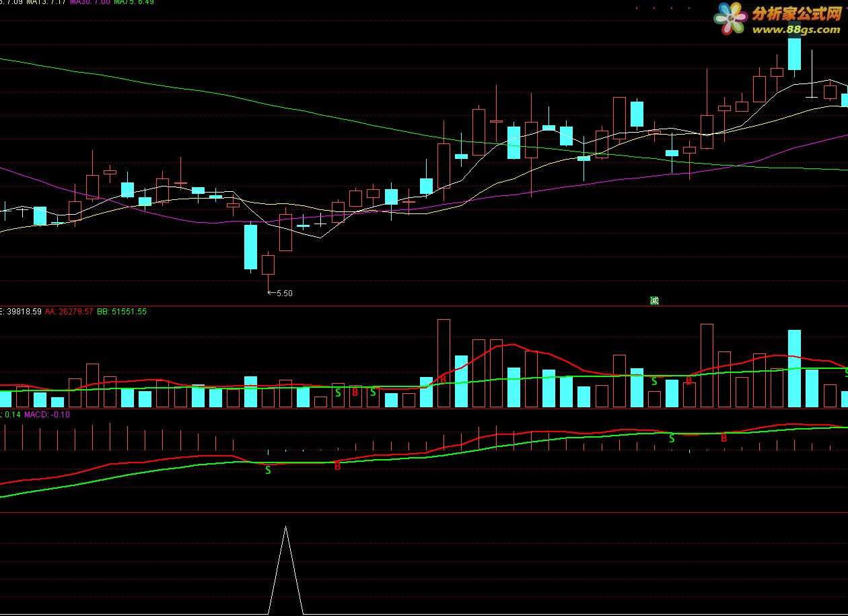Select the yellow MA13 indicator label

coord(46,2)
